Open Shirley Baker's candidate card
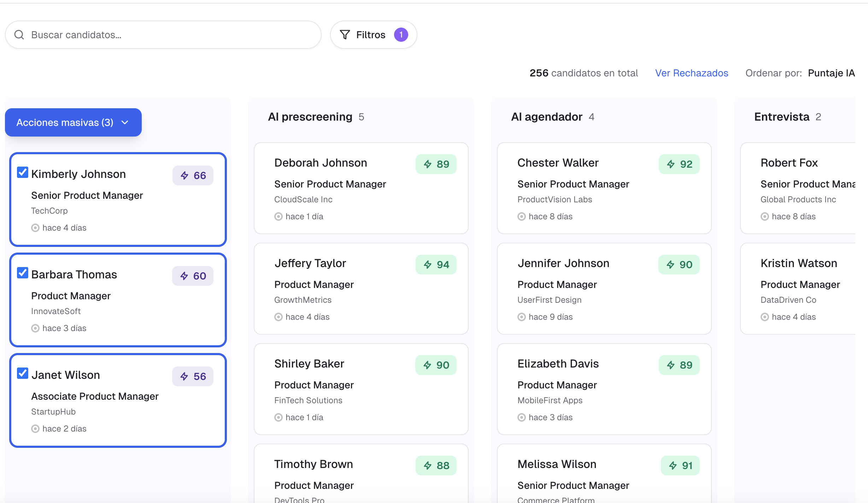The image size is (868, 503). [x=361, y=389]
